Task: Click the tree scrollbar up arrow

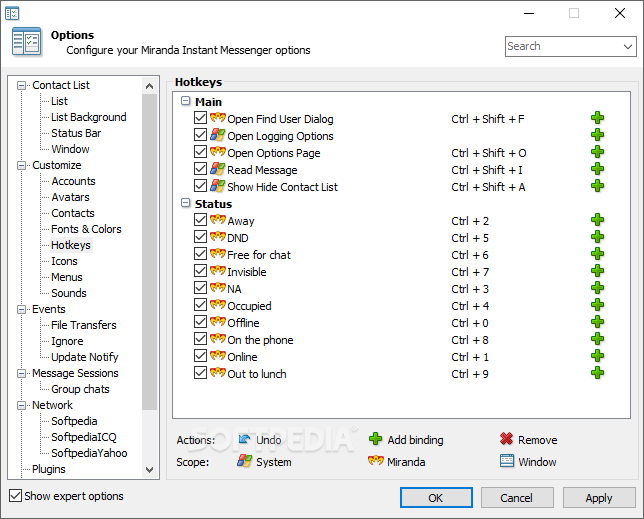Action: tap(150, 86)
